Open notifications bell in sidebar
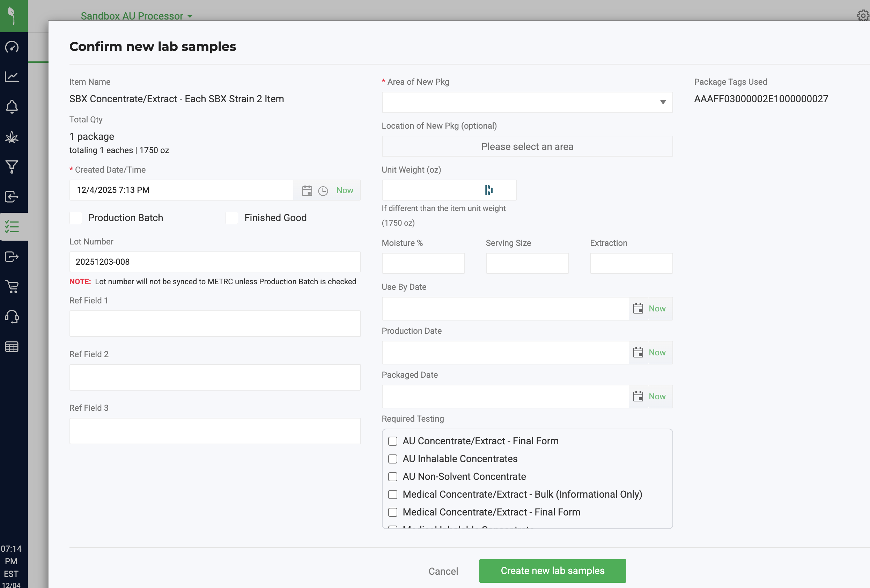Screen dimensions: 870x588 pos(12,107)
